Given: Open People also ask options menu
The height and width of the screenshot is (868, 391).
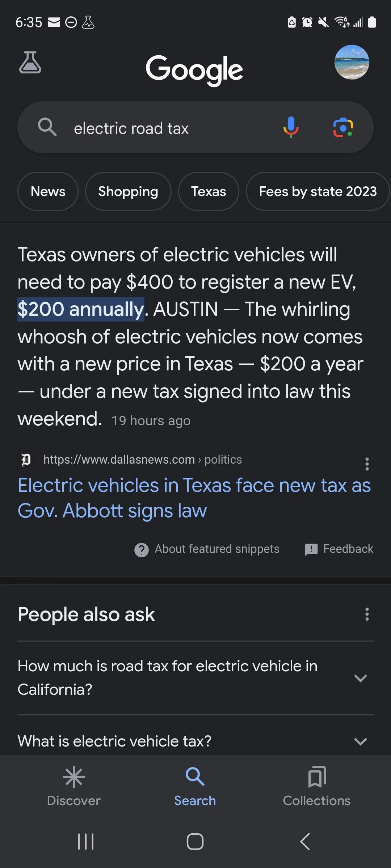Looking at the screenshot, I should click(367, 614).
